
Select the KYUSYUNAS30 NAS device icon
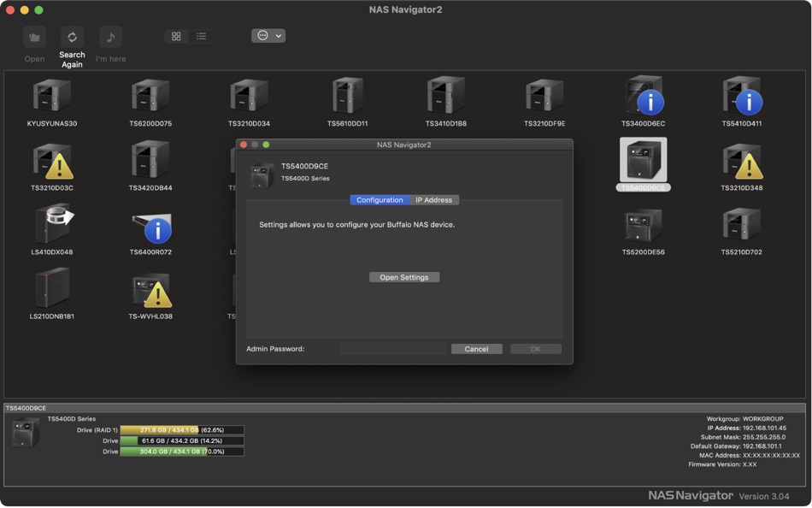(x=52, y=96)
